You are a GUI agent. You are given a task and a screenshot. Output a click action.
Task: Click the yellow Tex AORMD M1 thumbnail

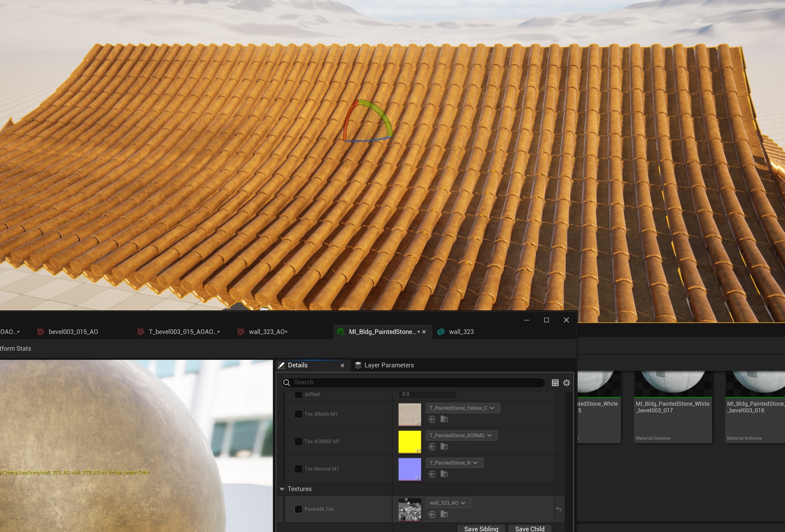(410, 442)
